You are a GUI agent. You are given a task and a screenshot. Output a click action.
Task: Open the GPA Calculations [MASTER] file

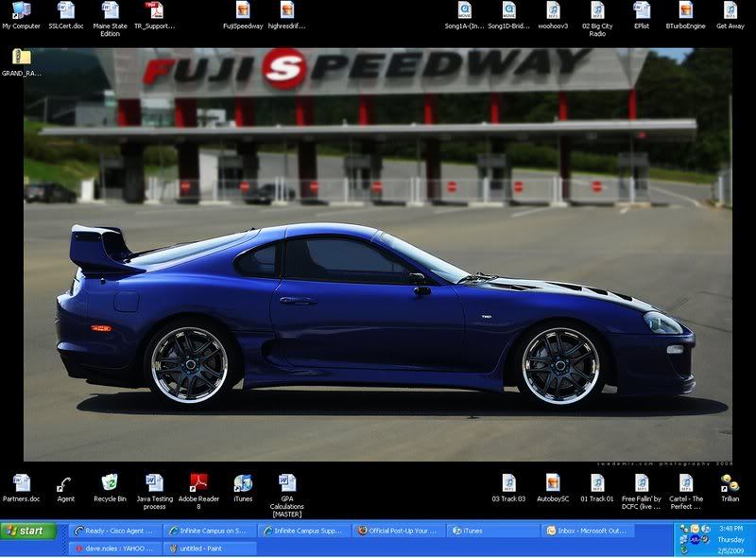(286, 483)
